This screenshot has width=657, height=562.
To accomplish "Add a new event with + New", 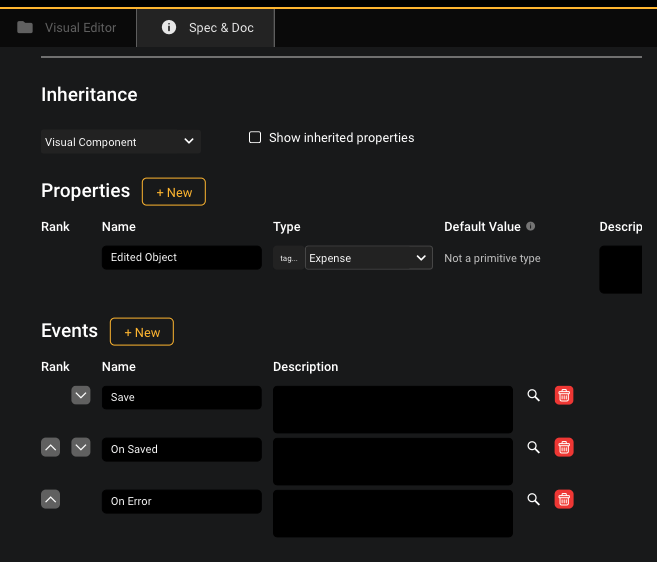I will (142, 332).
